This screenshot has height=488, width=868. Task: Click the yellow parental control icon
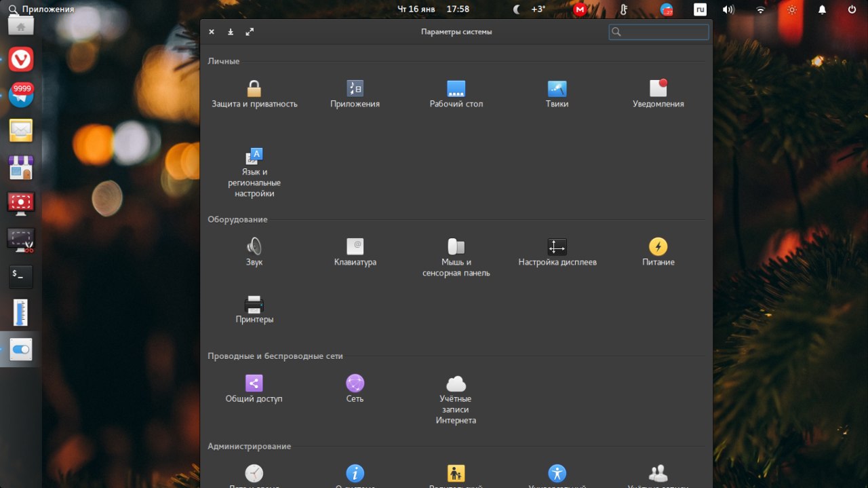click(456, 473)
